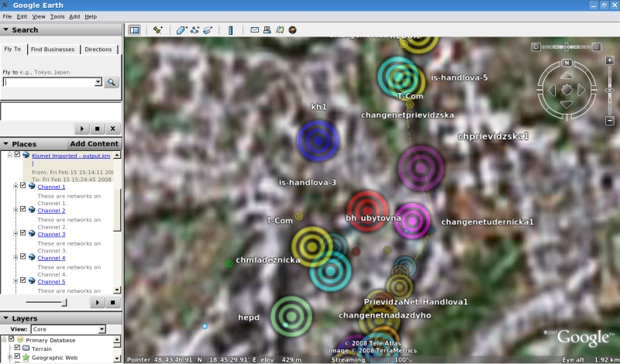Email the view using envelope icon
The height and width of the screenshot is (364, 620).
click(x=255, y=30)
